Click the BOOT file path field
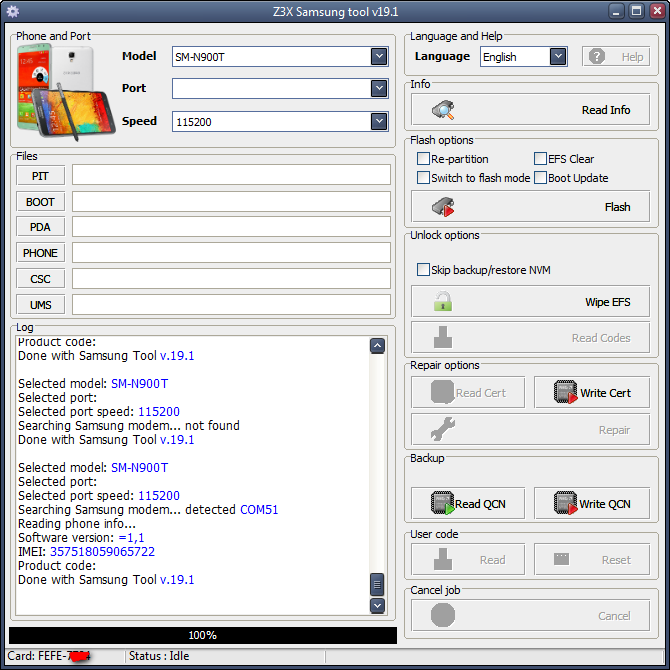 [x=231, y=201]
